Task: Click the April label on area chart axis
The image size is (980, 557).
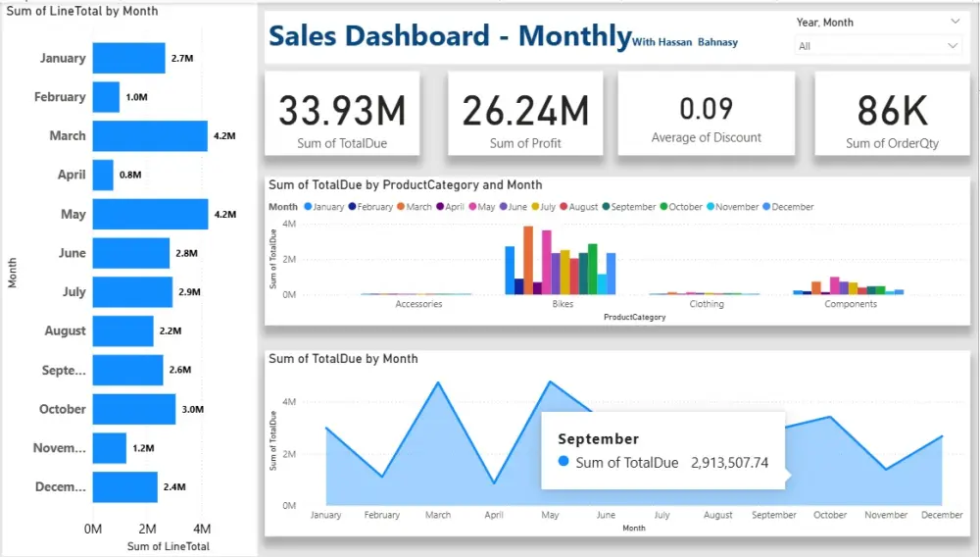Action: (x=494, y=515)
